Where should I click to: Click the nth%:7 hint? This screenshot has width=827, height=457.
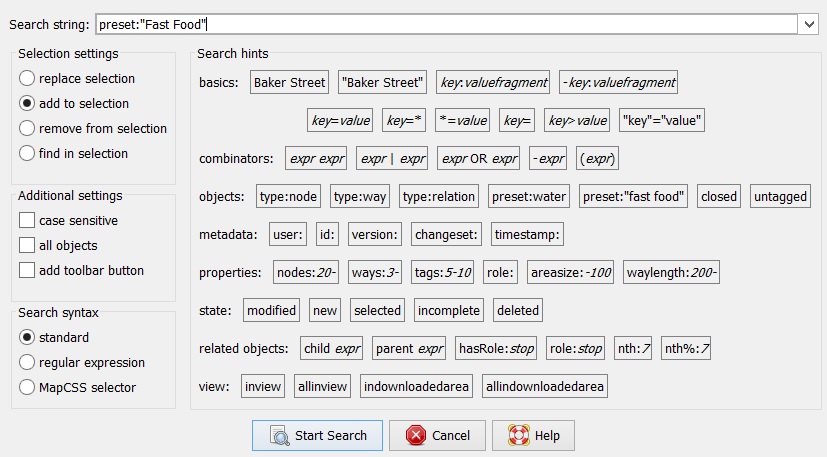686,348
